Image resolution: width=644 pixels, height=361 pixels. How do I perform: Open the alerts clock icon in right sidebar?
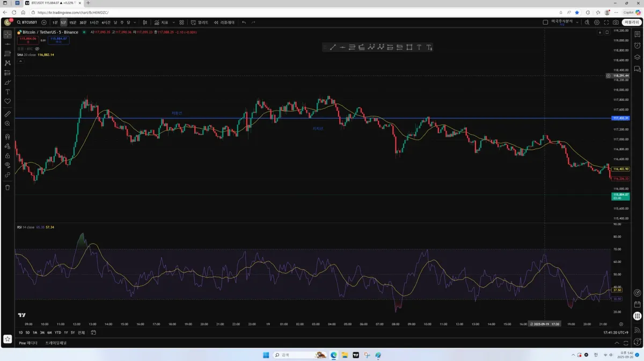pos(637,46)
